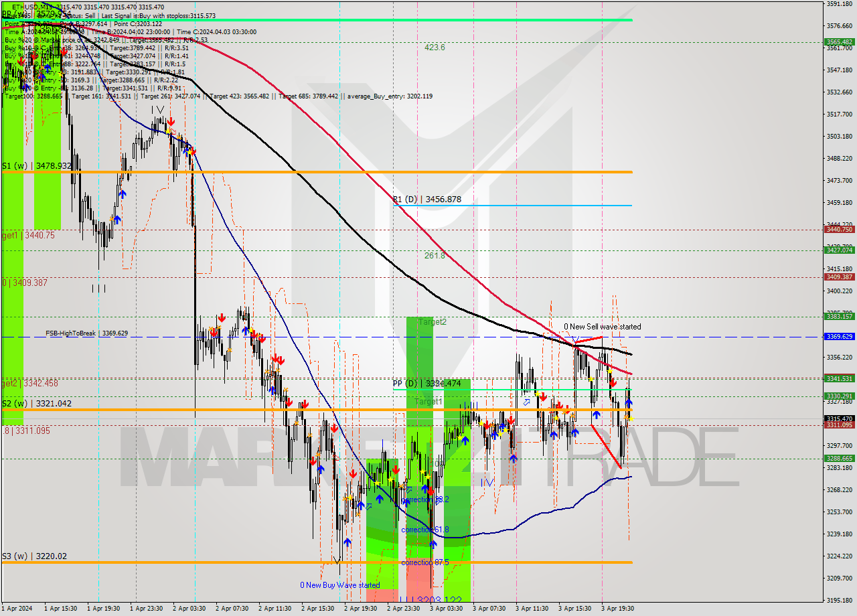857x616 pixels.
Task: Click the 'get2 | 3342.458' target label
Action: point(29,384)
